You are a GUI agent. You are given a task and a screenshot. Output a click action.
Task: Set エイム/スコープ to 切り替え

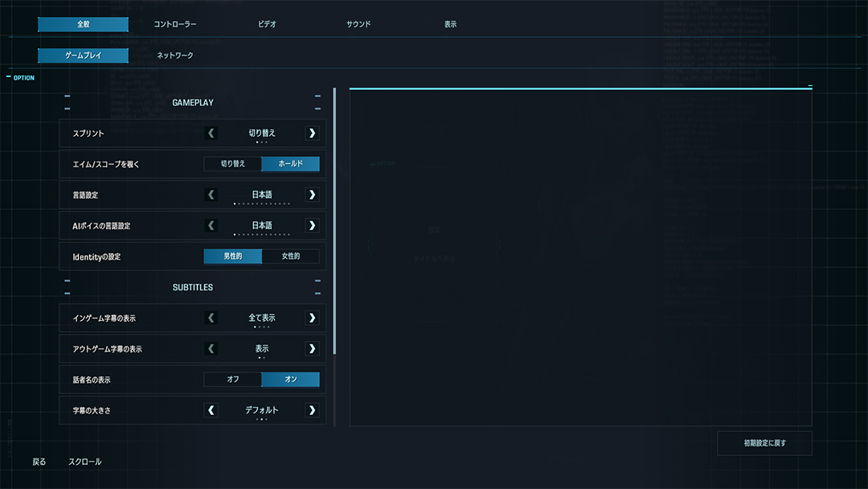[x=233, y=164]
